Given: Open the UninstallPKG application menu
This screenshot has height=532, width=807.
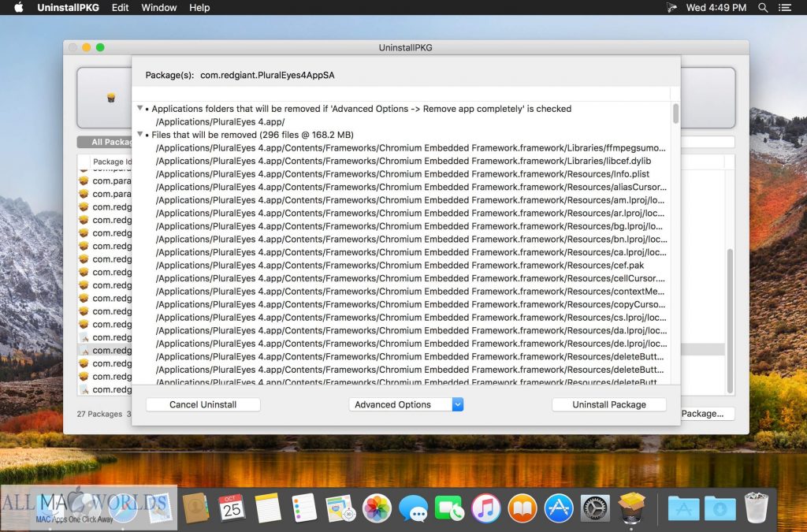Looking at the screenshot, I should pyautogui.click(x=68, y=8).
